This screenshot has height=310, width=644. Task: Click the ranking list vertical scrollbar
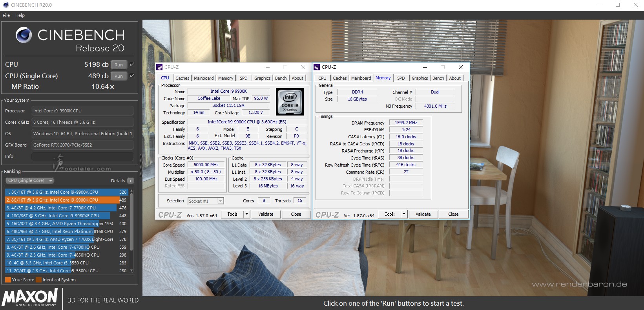131,222
